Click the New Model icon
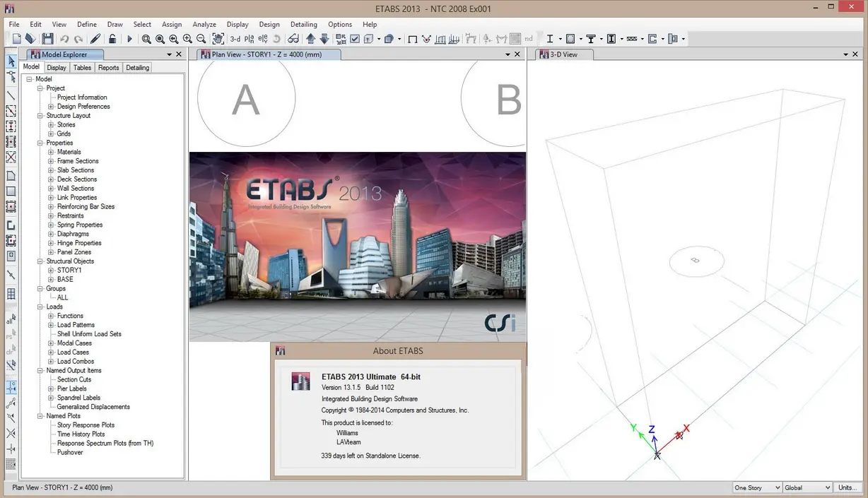Screen dimensions: 868x498 [17, 39]
